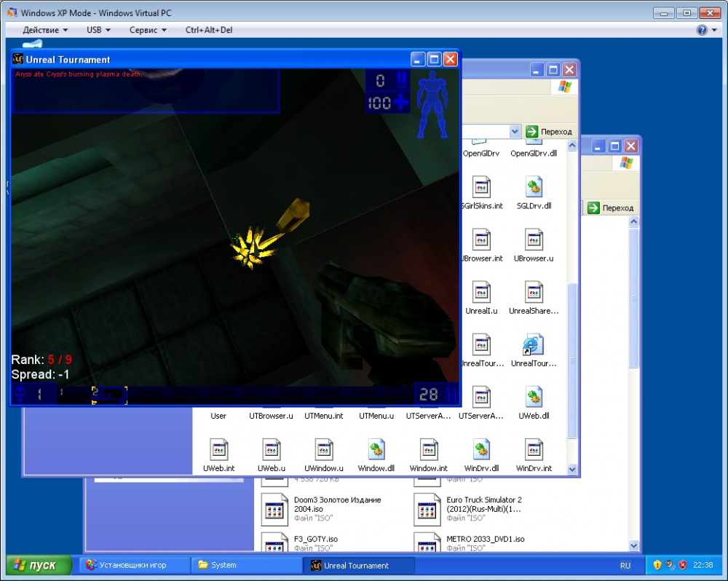This screenshot has height=581, width=728.
Task: Open the Сервис dropdown menu
Action: [148, 30]
